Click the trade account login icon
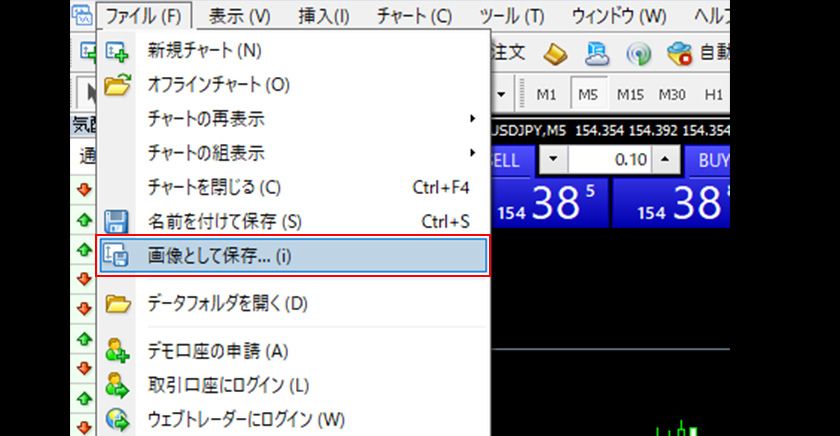 (117, 386)
